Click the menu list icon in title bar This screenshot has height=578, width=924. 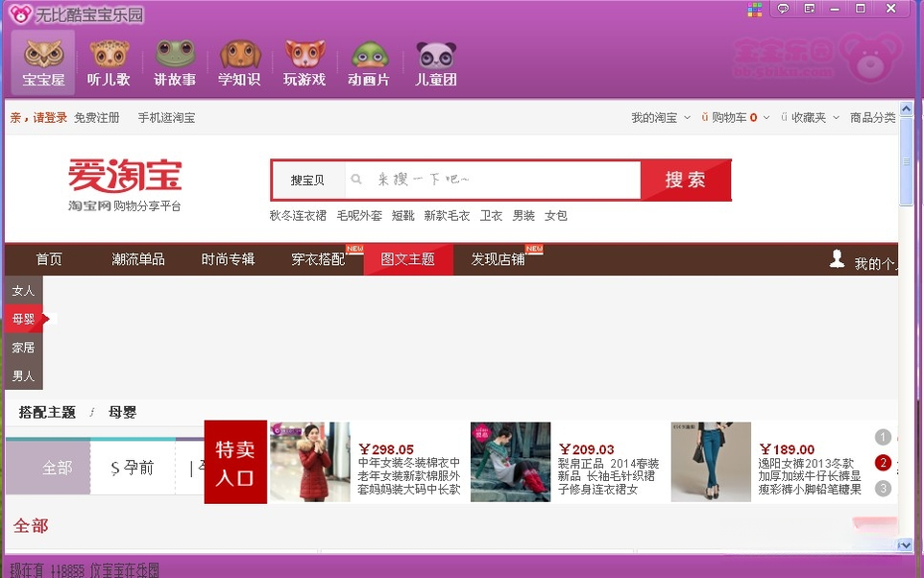pos(810,9)
